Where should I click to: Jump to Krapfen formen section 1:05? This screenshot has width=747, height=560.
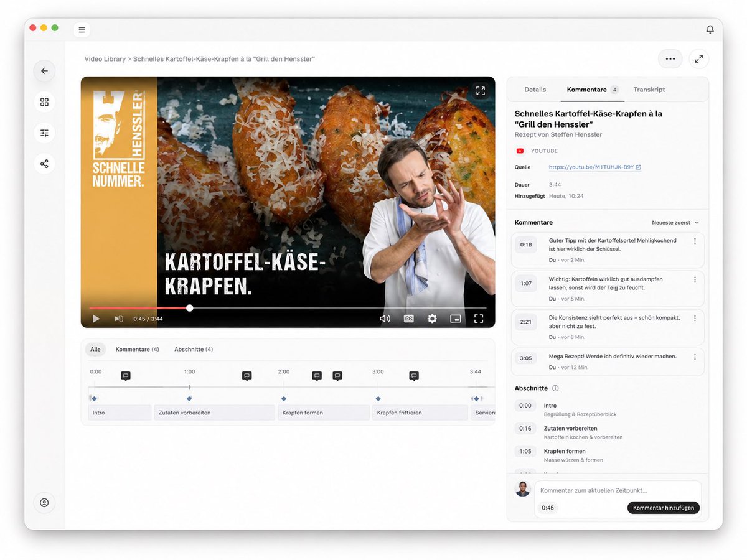pyautogui.click(x=525, y=452)
